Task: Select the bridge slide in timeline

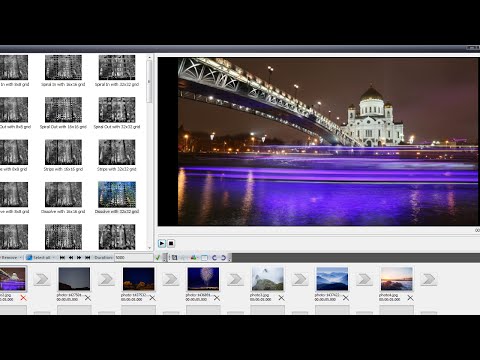Action: pos(12,279)
